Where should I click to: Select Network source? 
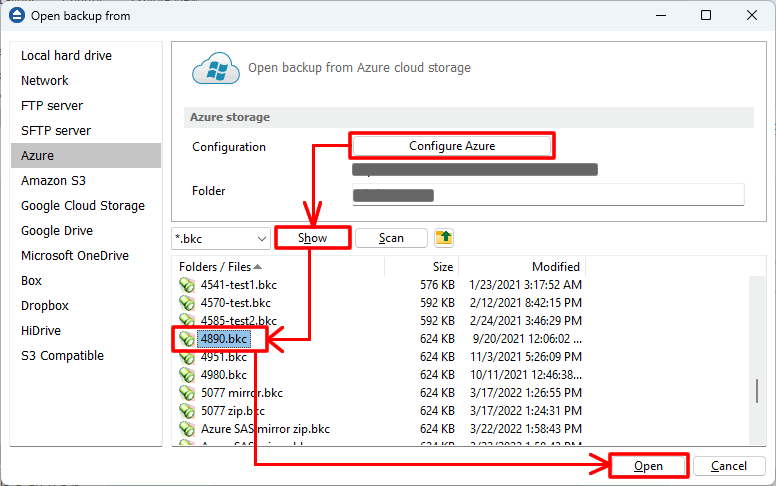tap(45, 81)
